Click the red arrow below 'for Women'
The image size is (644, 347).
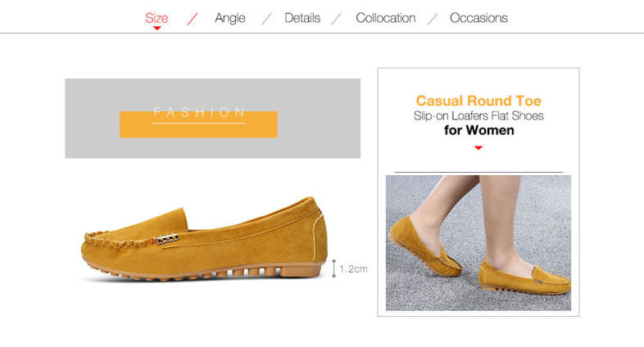[x=478, y=148]
